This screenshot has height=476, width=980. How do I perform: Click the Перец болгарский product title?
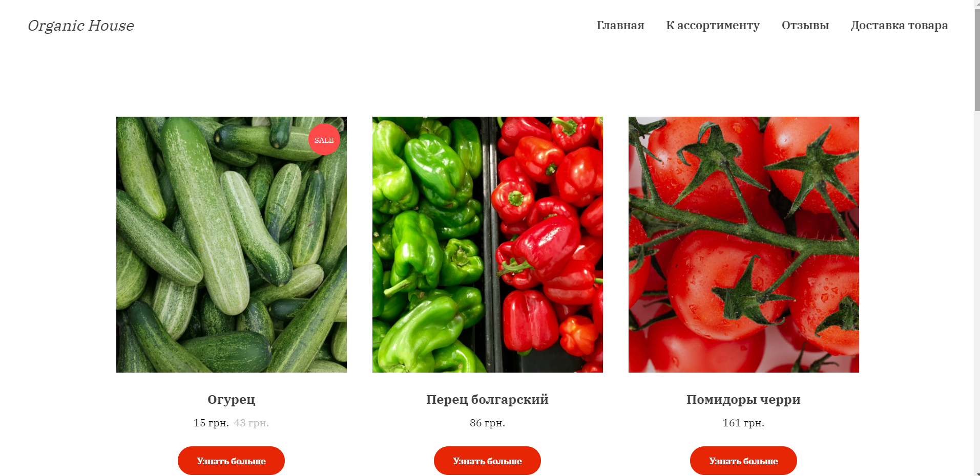(x=487, y=400)
